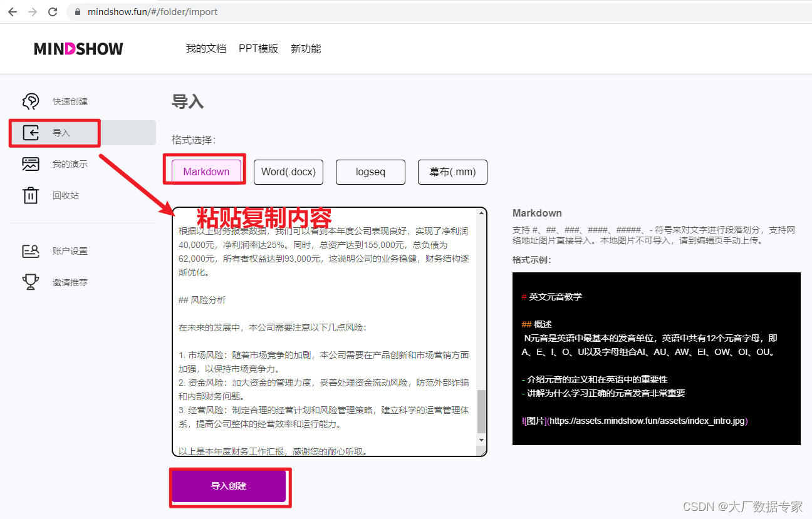Click the browser forward arrow
The width and height of the screenshot is (812, 519).
click(x=33, y=12)
